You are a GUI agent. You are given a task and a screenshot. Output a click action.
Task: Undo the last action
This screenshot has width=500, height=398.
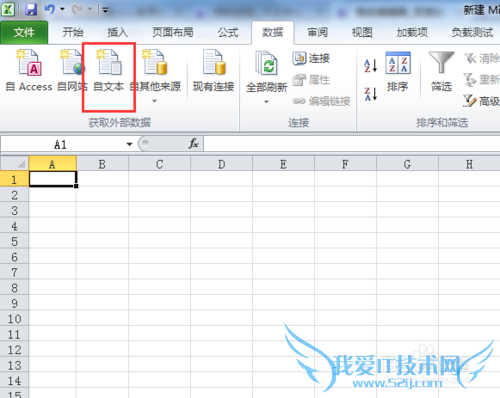click(50, 9)
